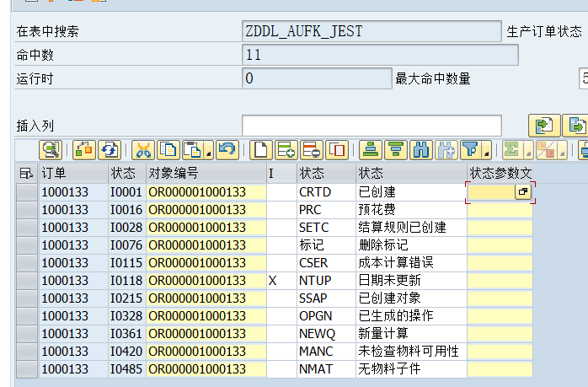
Task: Click the SETC status cell
Action: (326, 228)
